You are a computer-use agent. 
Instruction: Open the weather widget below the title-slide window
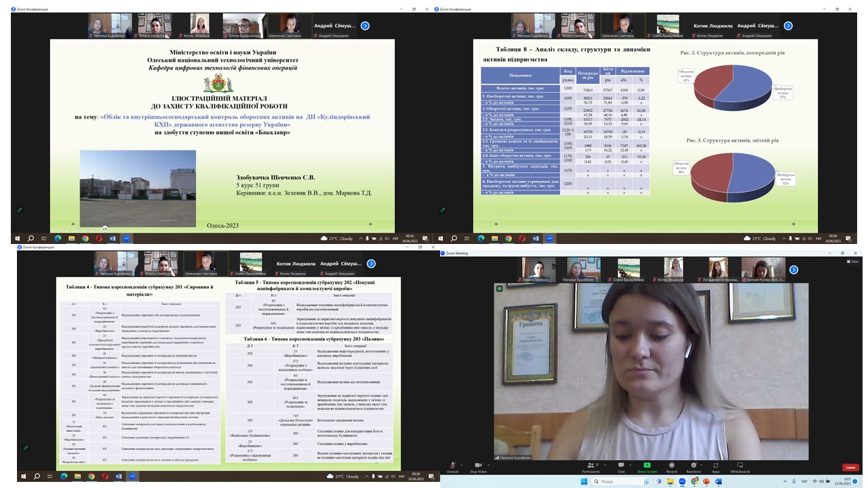point(336,239)
